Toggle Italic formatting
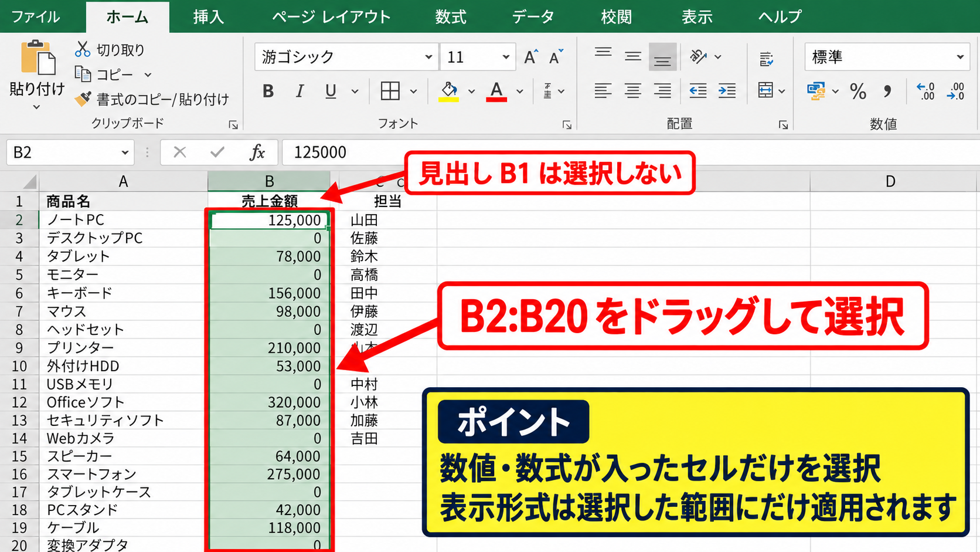The width and height of the screenshot is (980, 552). pos(300,91)
